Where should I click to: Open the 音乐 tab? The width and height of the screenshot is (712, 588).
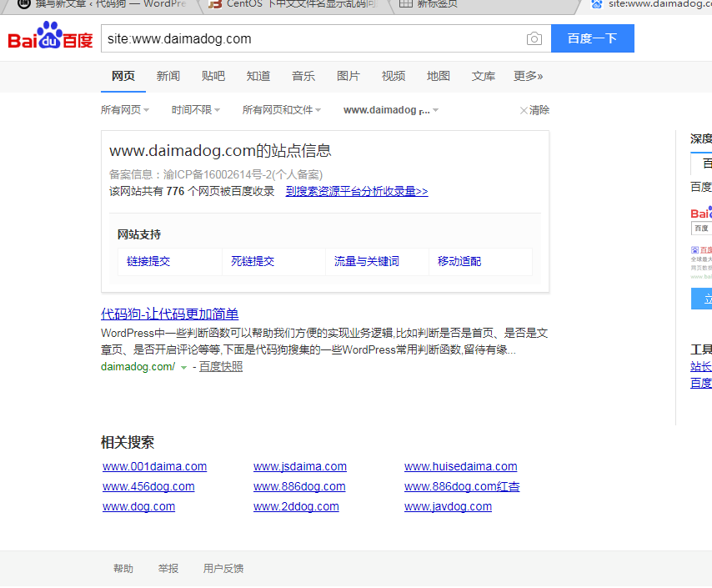point(303,76)
